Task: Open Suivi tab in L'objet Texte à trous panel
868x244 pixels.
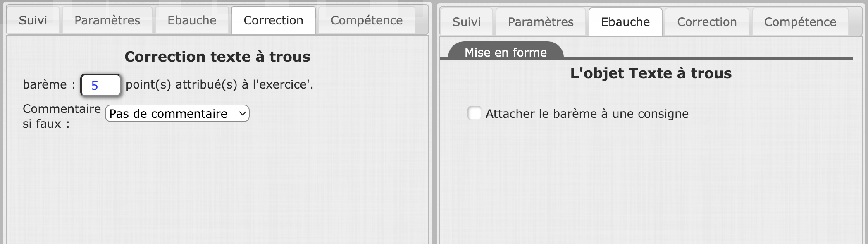Action: [x=466, y=22]
